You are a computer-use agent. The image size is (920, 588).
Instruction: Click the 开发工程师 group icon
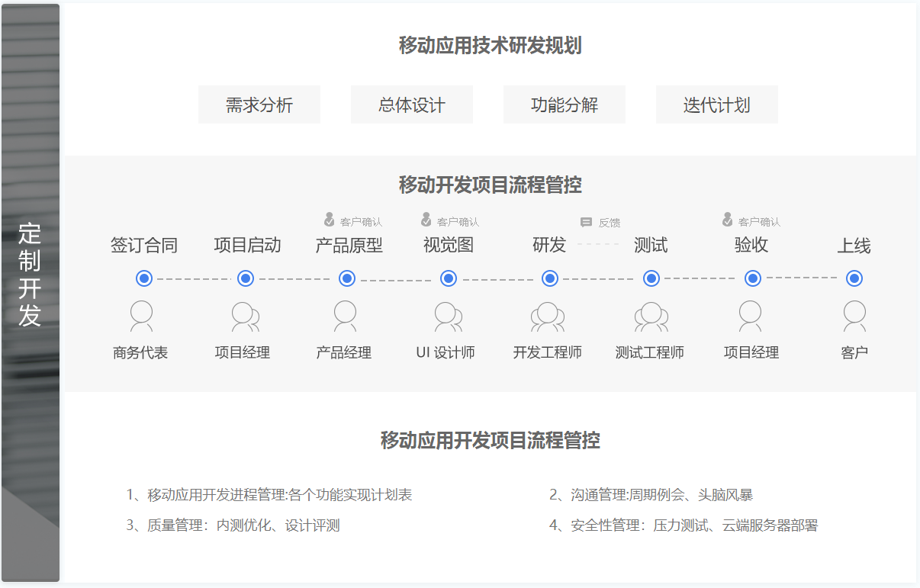tap(548, 316)
